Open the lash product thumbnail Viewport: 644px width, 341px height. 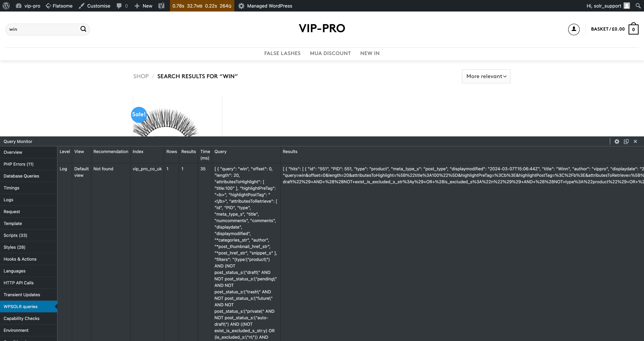(x=178, y=116)
